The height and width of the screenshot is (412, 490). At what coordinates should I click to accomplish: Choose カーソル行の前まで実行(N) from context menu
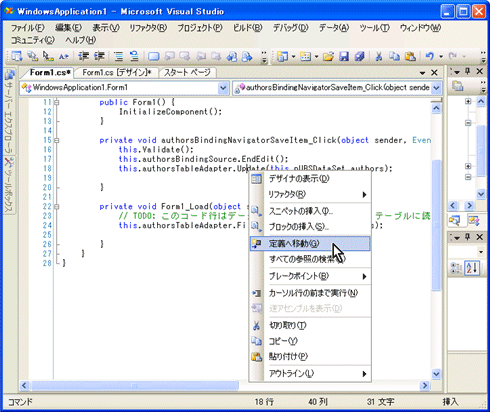[x=310, y=293]
